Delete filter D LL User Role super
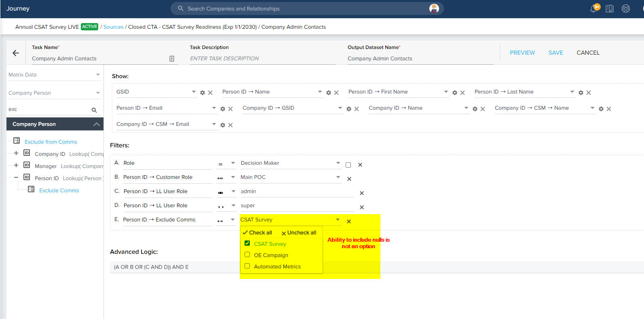 [x=362, y=207]
